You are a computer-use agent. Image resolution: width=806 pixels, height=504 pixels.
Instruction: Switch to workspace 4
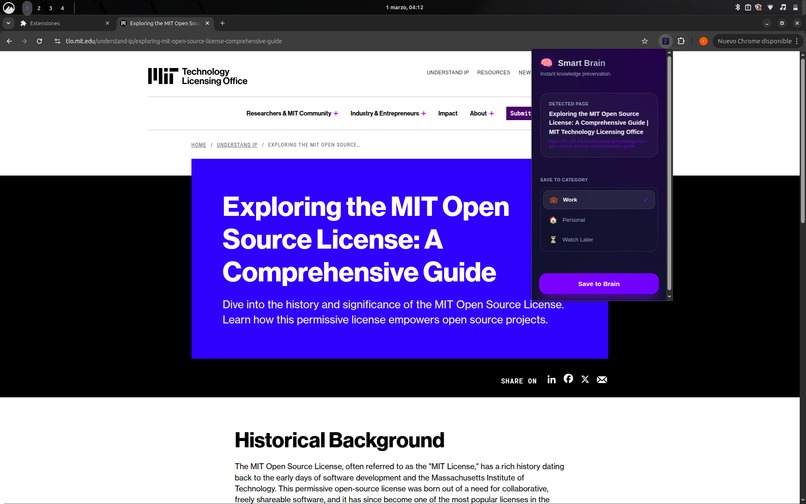(62, 8)
